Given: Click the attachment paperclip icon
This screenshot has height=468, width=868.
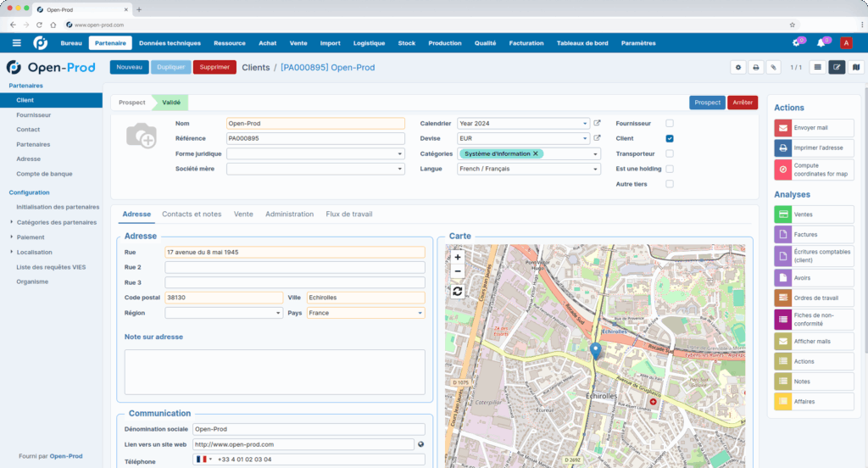Looking at the screenshot, I should pos(773,68).
